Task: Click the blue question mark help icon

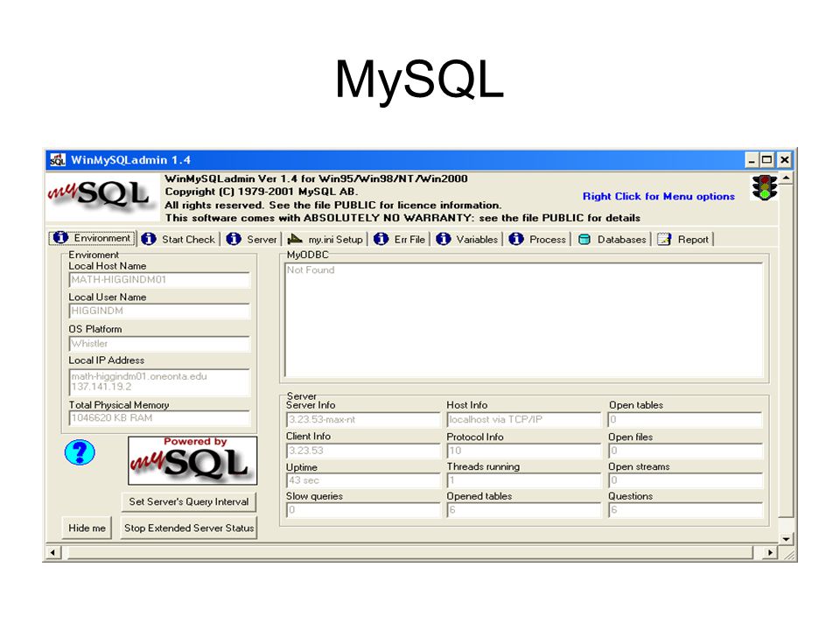Action: click(x=80, y=452)
